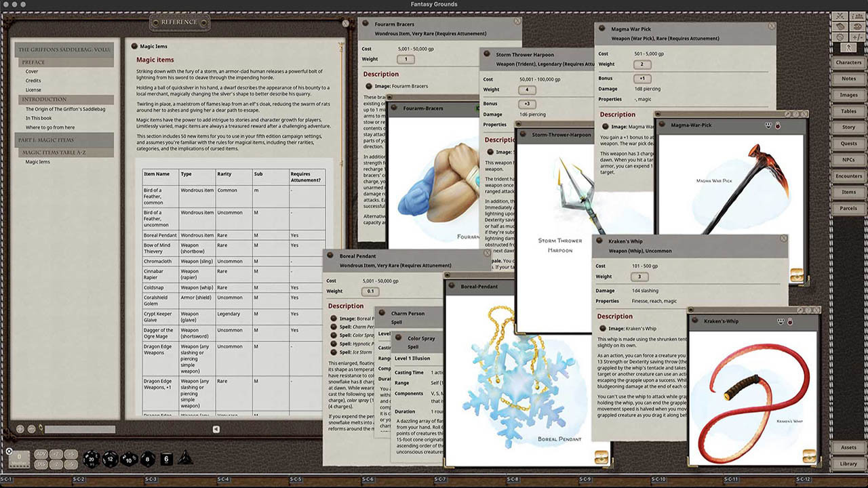
Task: Open the Combat Tracker crossed-swords icon
Action: click(x=840, y=16)
